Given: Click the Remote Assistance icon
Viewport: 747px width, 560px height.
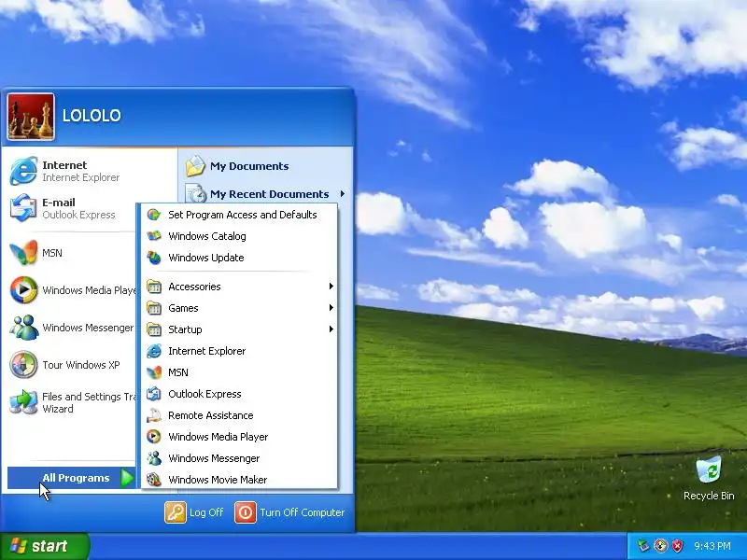Looking at the screenshot, I should click(153, 415).
